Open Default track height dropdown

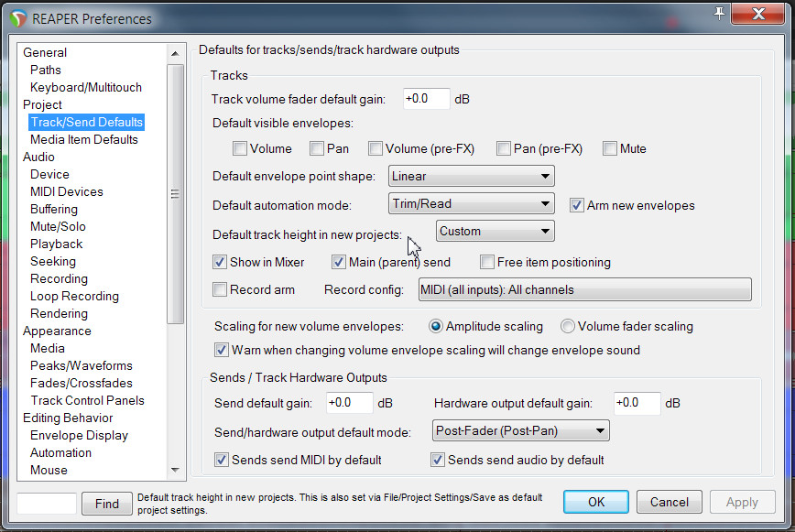tap(495, 231)
